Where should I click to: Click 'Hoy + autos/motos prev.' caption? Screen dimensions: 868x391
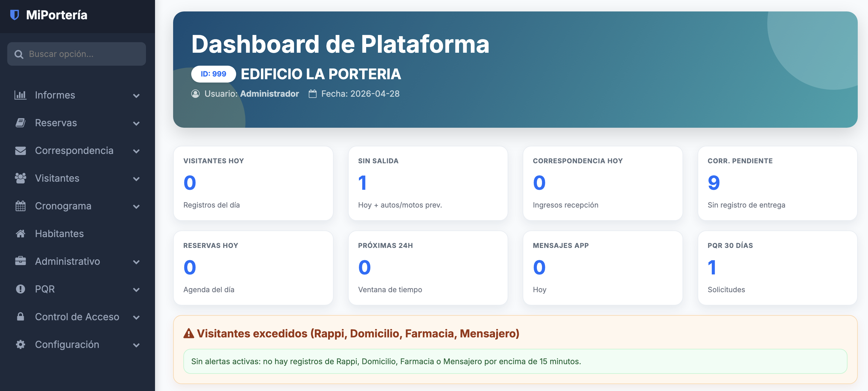click(400, 205)
